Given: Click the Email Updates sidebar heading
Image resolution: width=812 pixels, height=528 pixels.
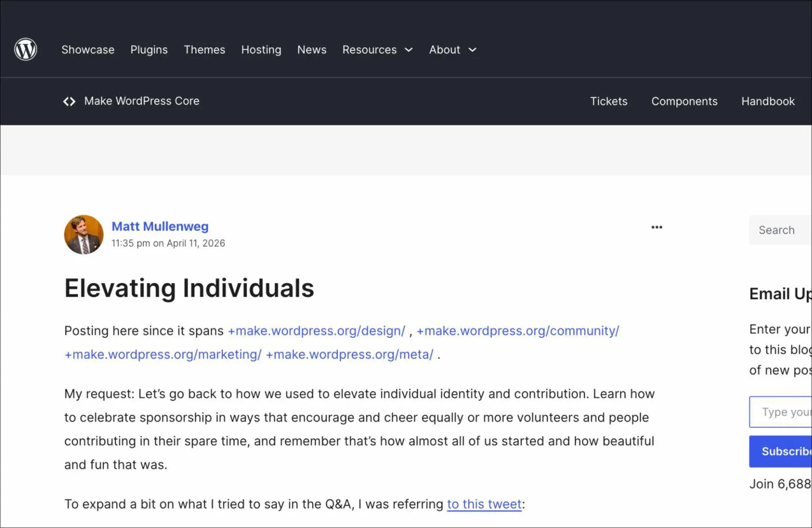Looking at the screenshot, I should coord(780,294).
